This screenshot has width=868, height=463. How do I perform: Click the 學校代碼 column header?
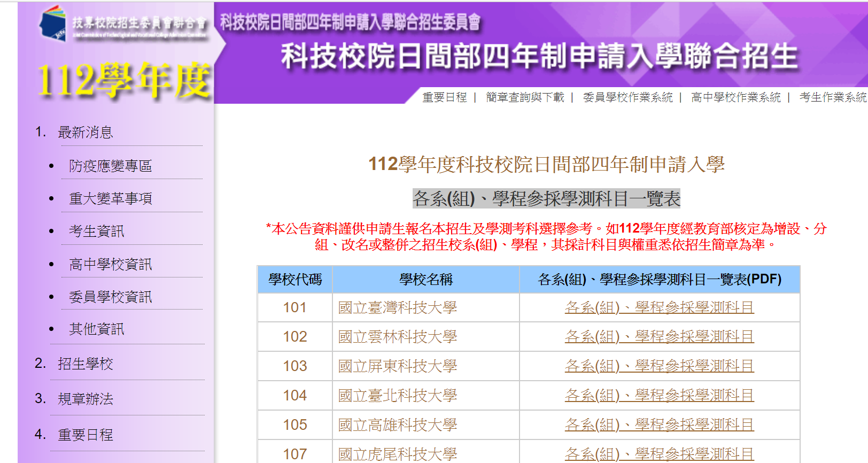295,279
